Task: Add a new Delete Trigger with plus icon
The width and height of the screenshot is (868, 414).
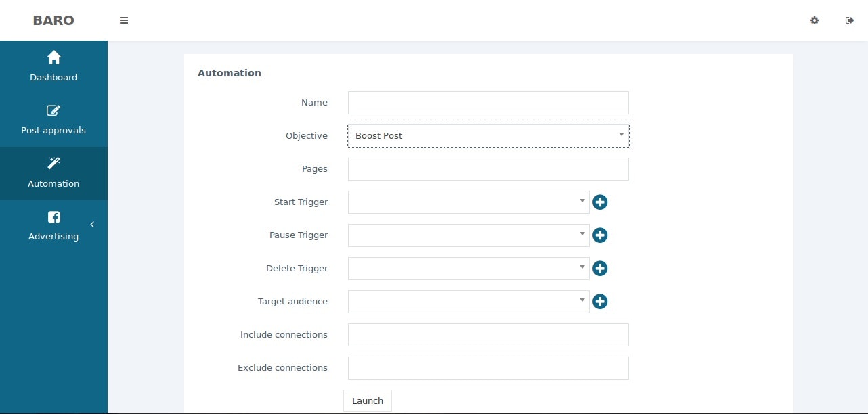Action: pyautogui.click(x=600, y=269)
